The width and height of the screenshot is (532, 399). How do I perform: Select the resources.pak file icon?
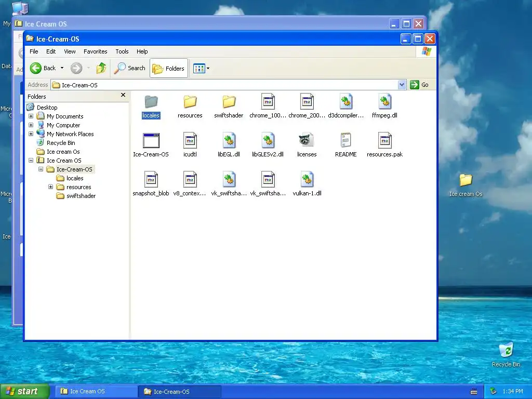point(385,140)
